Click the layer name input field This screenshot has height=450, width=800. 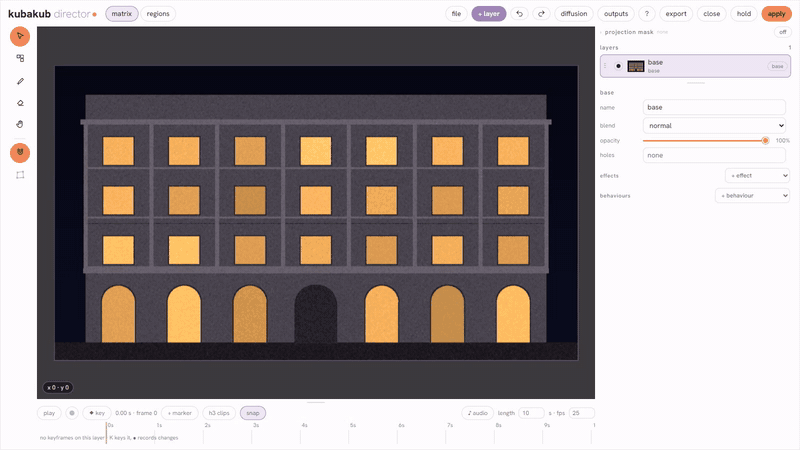point(714,107)
